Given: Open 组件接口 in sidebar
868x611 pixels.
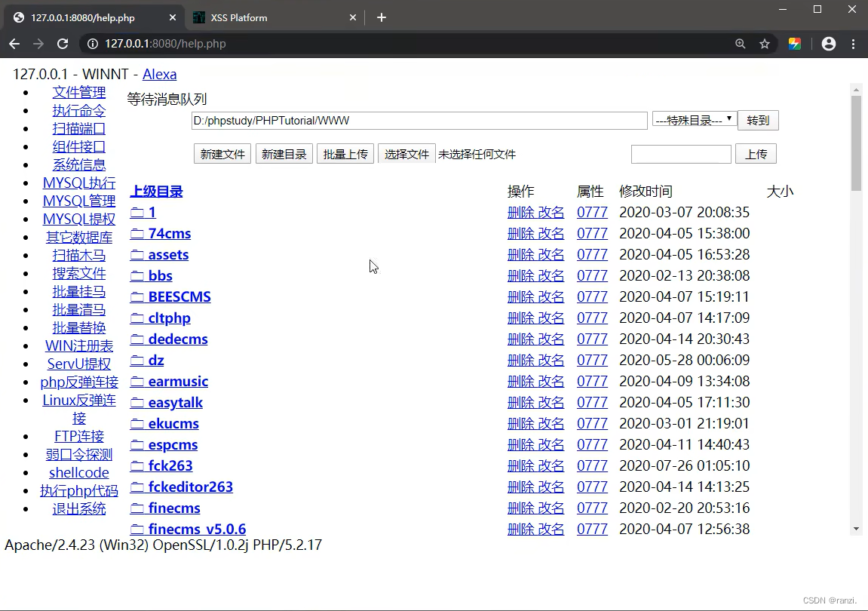Looking at the screenshot, I should tap(79, 147).
